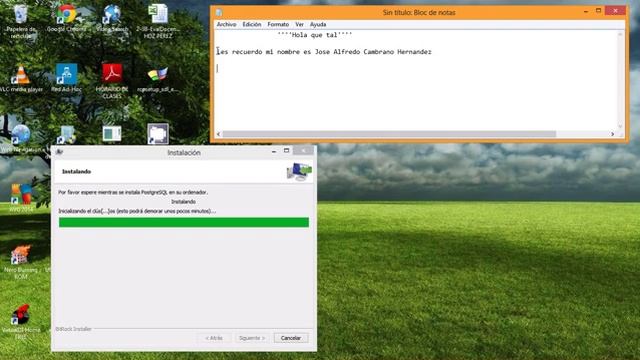This screenshot has height=360, width=640.
Task: Open the Red Ad-Hoc desktop shortcut
Action: [x=67, y=78]
